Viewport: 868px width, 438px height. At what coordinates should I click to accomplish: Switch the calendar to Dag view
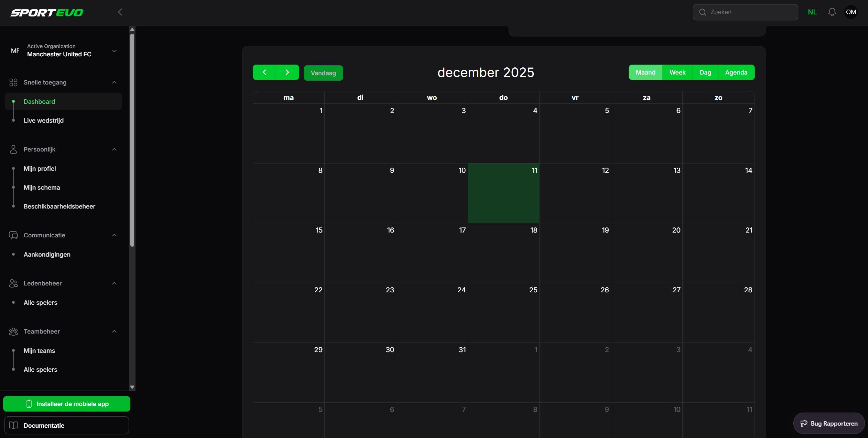click(705, 72)
